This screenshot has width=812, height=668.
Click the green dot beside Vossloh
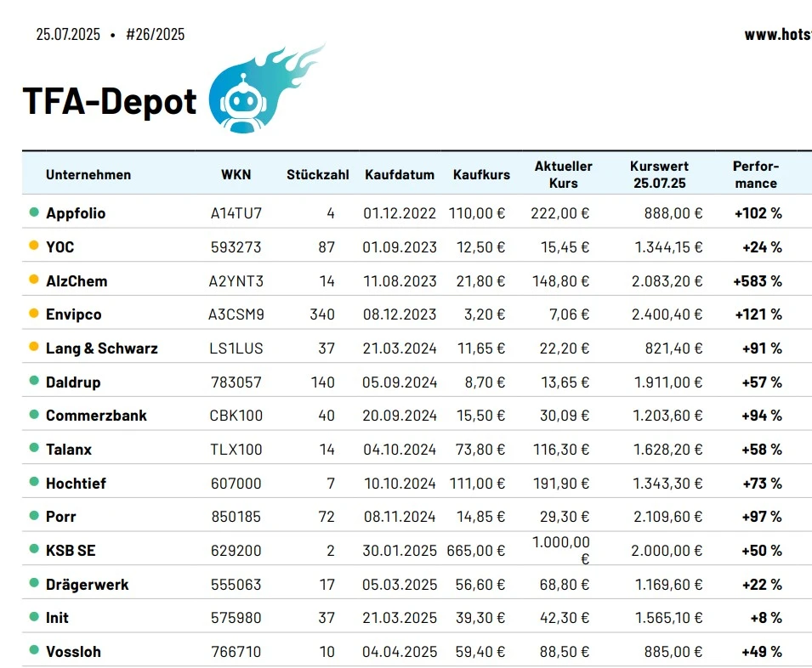click(x=34, y=651)
